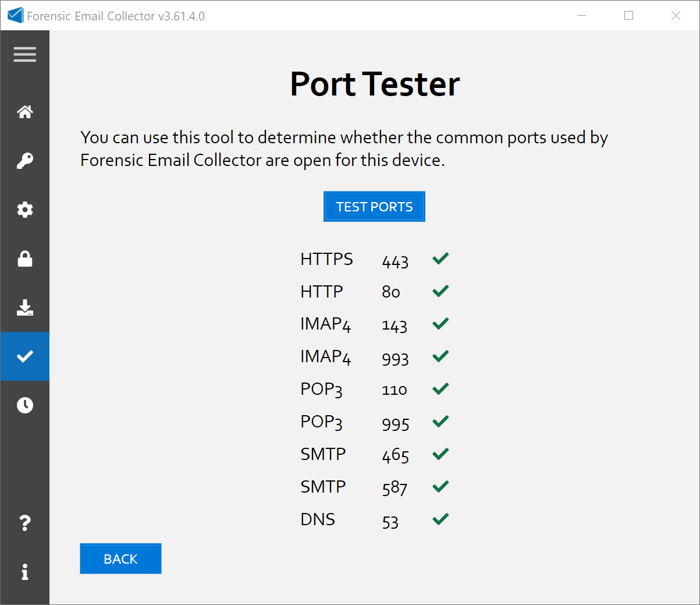Click the DNS 53 status checkmark
The width and height of the screenshot is (700, 605).
click(440, 519)
